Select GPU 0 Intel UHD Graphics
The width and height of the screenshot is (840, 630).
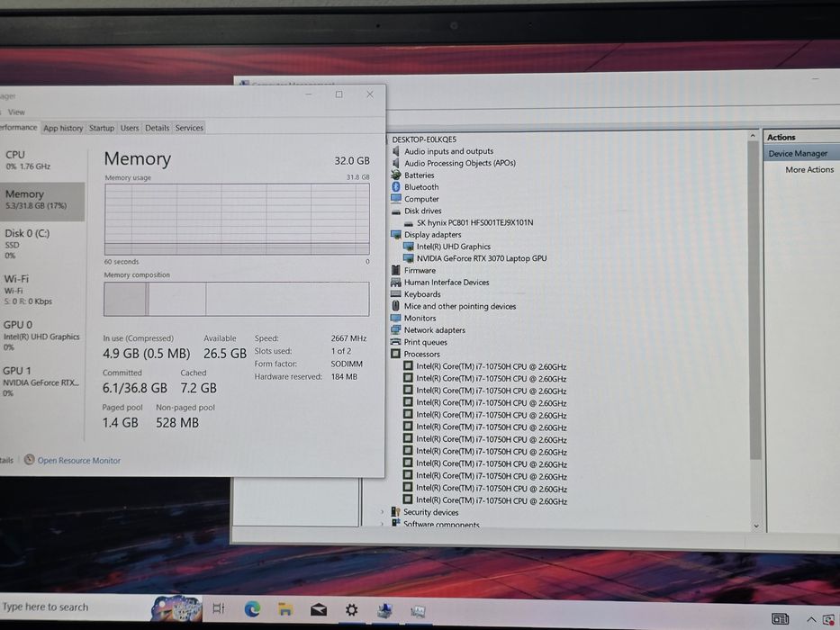(x=41, y=336)
